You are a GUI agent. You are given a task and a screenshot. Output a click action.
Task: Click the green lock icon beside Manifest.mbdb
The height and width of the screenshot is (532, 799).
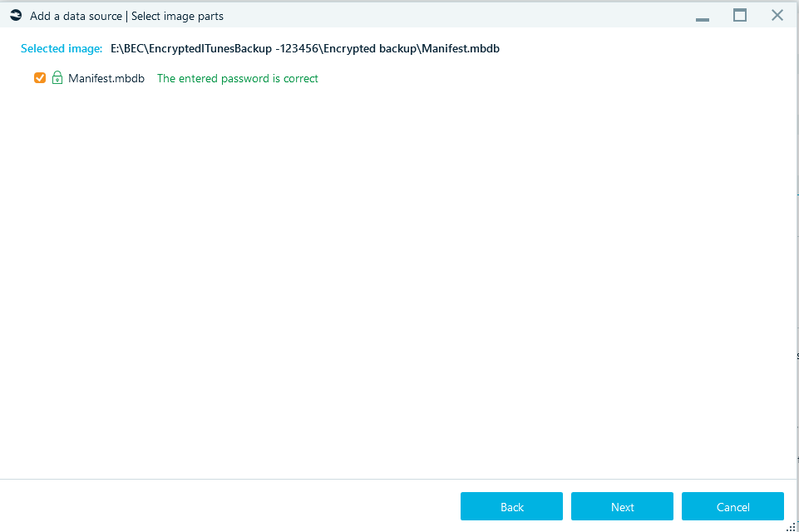pyautogui.click(x=57, y=77)
